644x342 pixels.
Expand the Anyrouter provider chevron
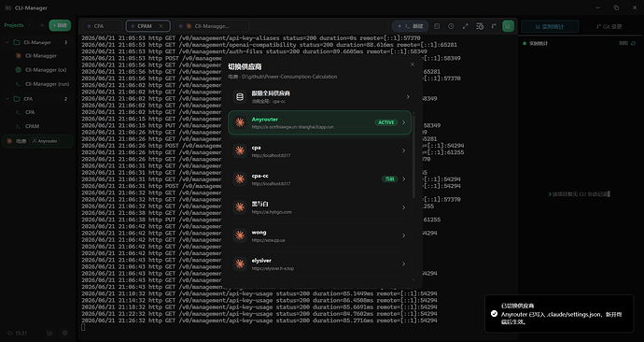[x=404, y=122]
